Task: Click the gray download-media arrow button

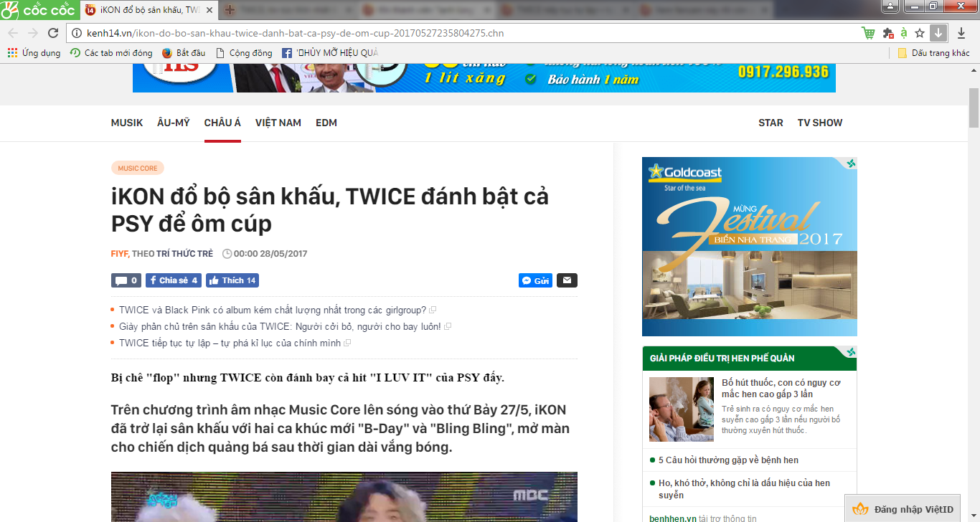Action: [939, 33]
